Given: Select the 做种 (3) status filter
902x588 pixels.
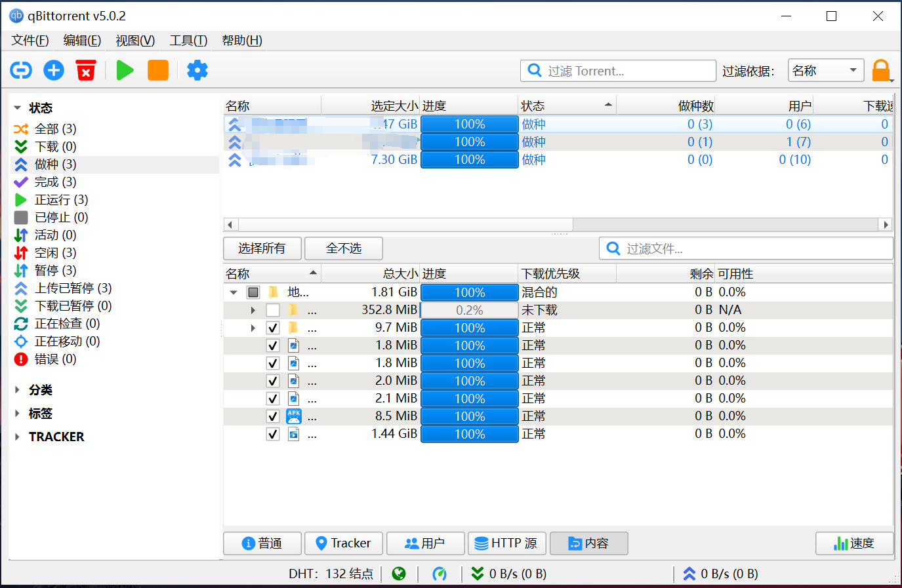Looking at the screenshot, I should (115, 165).
